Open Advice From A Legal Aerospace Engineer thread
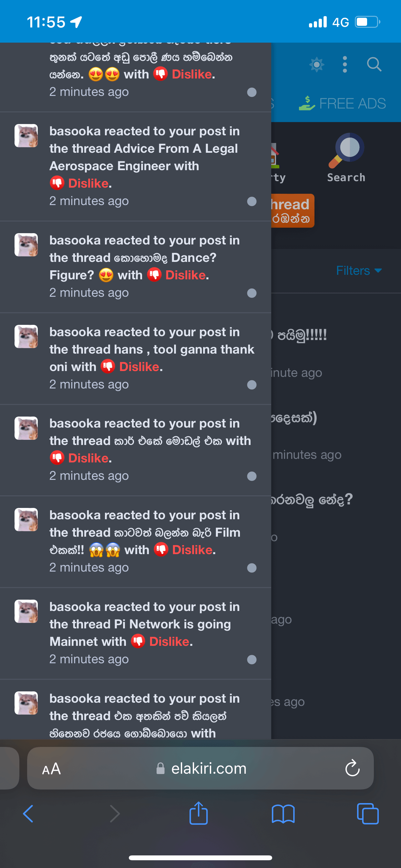This screenshot has height=868, width=401. 143,157
